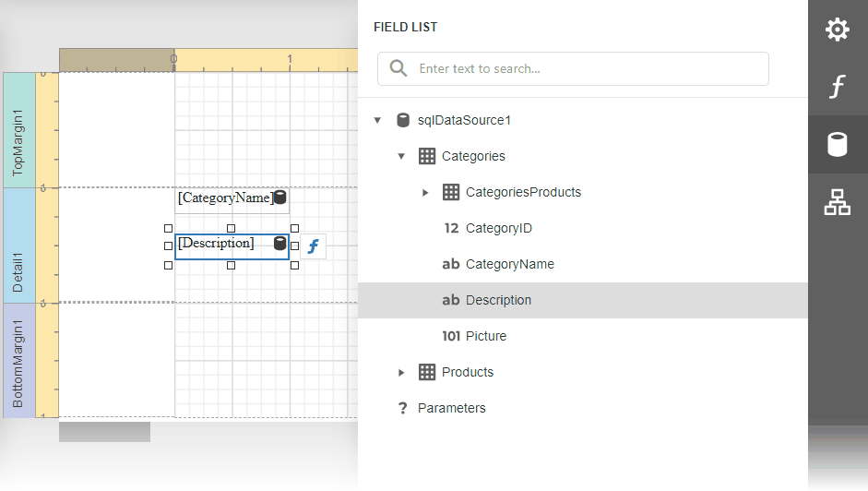This screenshot has height=491, width=868.
Task: Collapse the sqlDataSource1 node
Action: pos(377,121)
